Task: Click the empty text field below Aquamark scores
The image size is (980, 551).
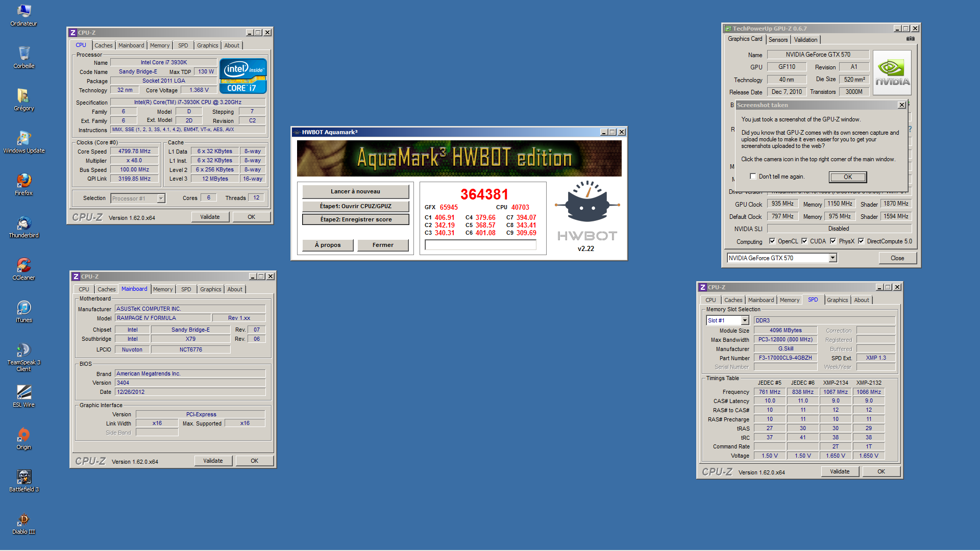Action: (480, 245)
